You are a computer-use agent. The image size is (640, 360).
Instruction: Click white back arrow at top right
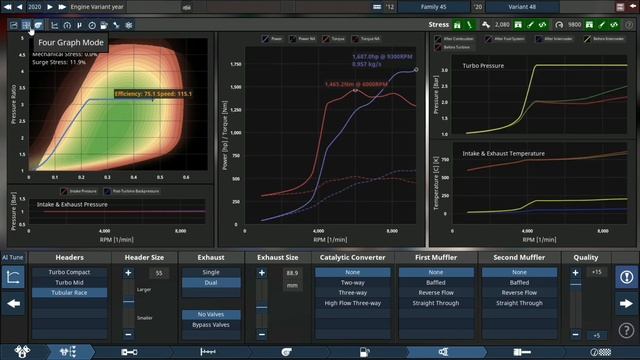pyautogui.click(x=633, y=7)
